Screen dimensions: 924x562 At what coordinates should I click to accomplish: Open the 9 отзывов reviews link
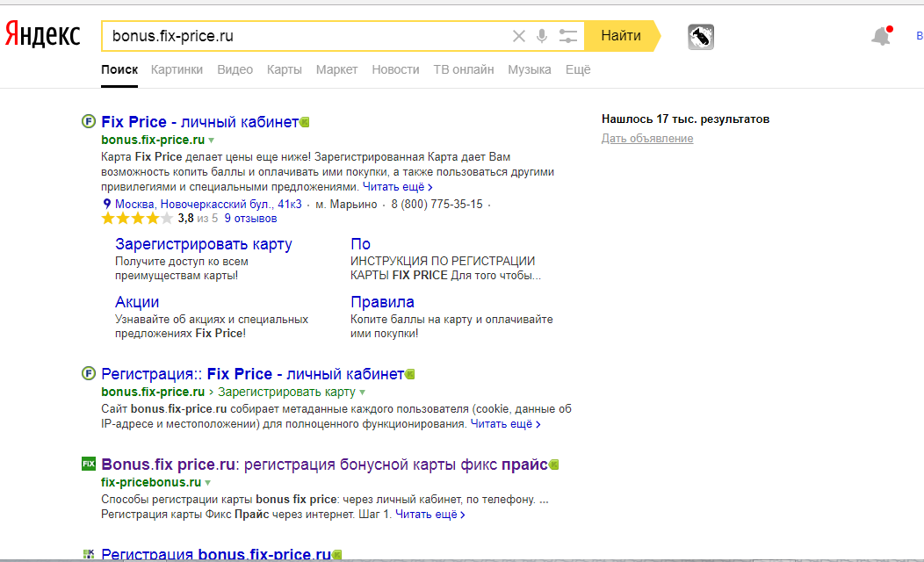point(250,219)
